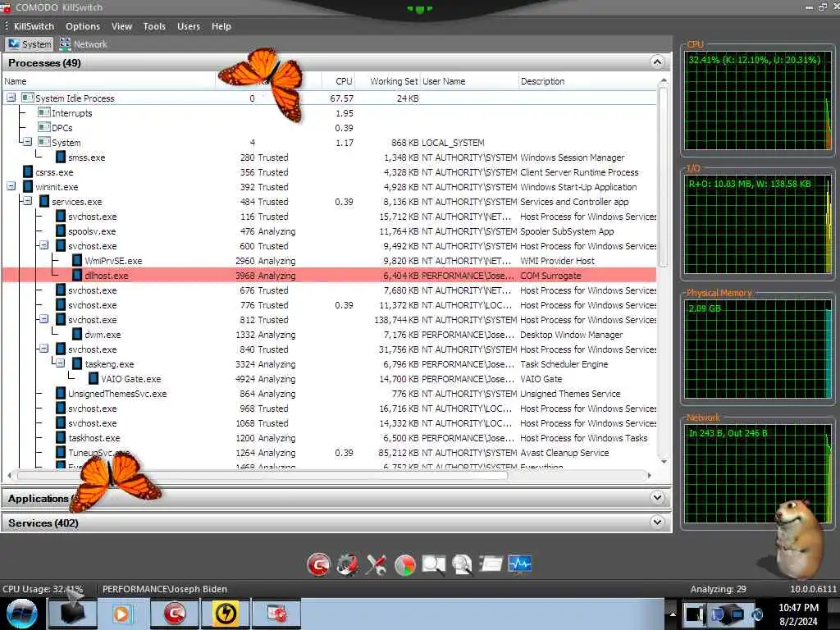Sort by the User Name column header
The height and width of the screenshot is (630, 840).
469,81
